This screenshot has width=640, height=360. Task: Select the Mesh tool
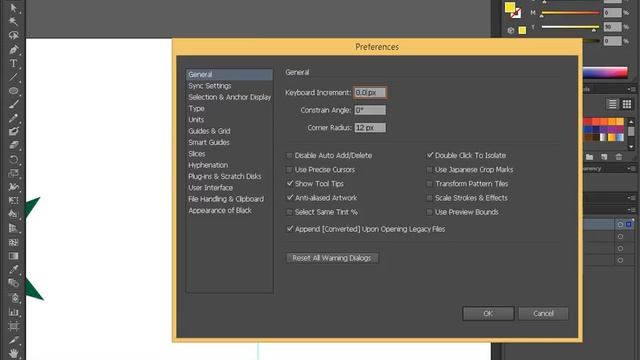pos(13,242)
